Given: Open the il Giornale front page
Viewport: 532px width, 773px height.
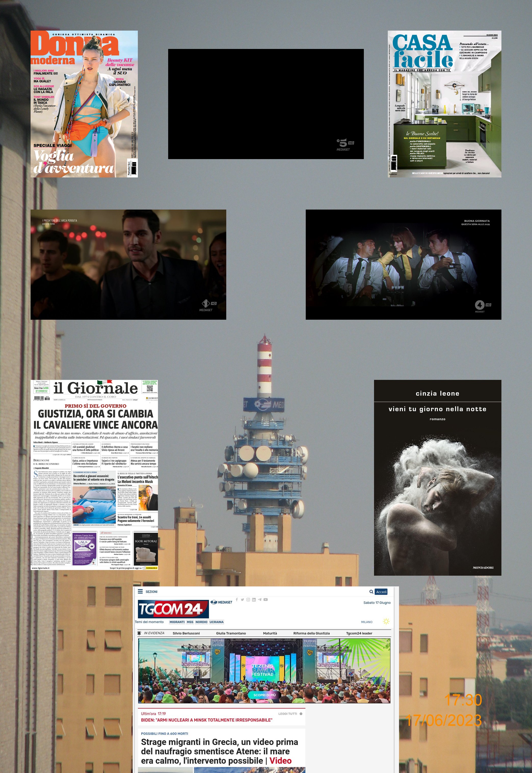Looking at the screenshot, I should point(94,475).
